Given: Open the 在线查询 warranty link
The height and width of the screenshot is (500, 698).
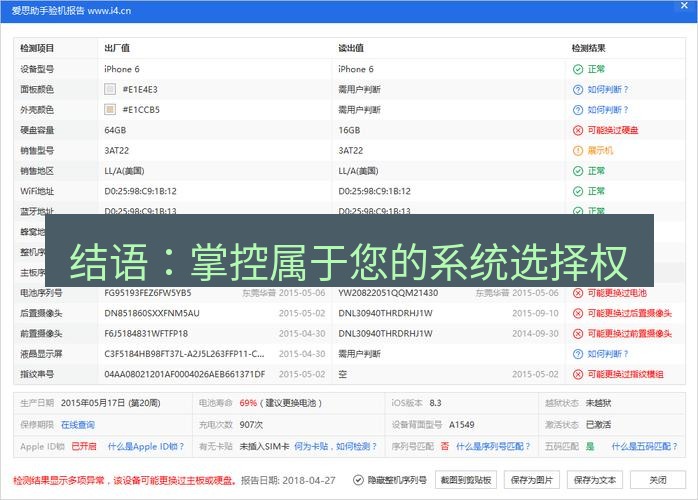Looking at the screenshot, I should tap(78, 425).
